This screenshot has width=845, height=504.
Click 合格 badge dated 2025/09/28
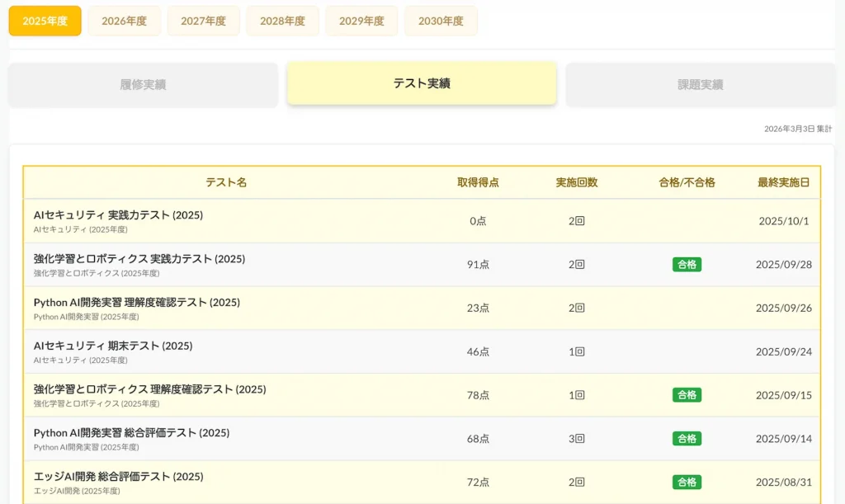(687, 265)
